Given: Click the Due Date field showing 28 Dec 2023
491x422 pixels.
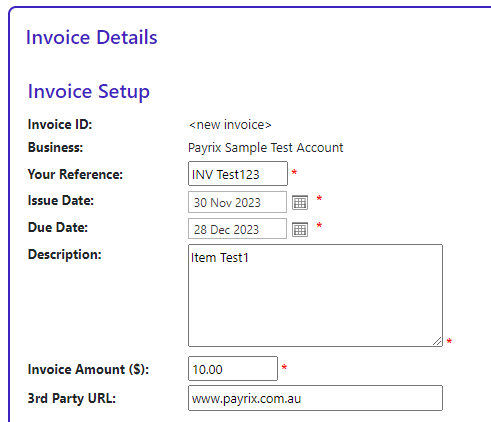Looking at the screenshot, I should click(237, 229).
